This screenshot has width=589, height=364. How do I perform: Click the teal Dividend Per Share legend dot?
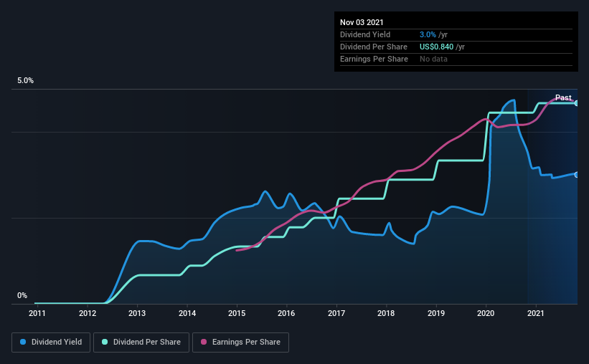pyautogui.click(x=105, y=343)
